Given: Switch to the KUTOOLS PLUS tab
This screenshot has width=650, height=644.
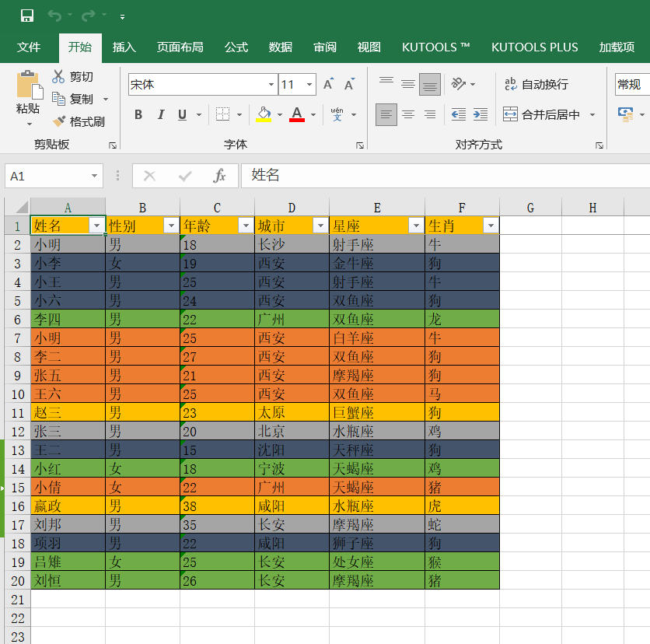Looking at the screenshot, I should click(535, 47).
